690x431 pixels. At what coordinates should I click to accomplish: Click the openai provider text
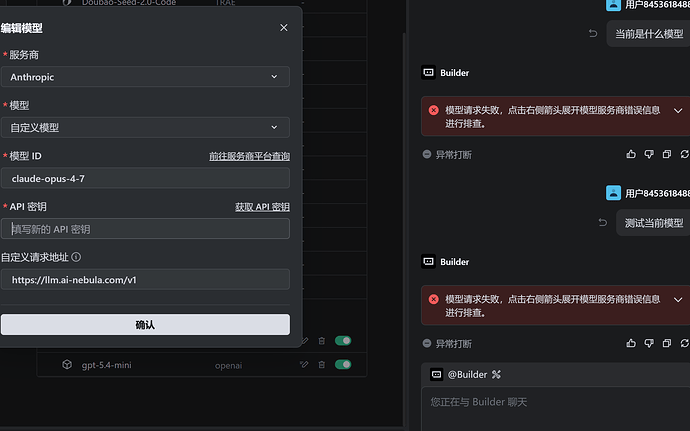(x=228, y=365)
